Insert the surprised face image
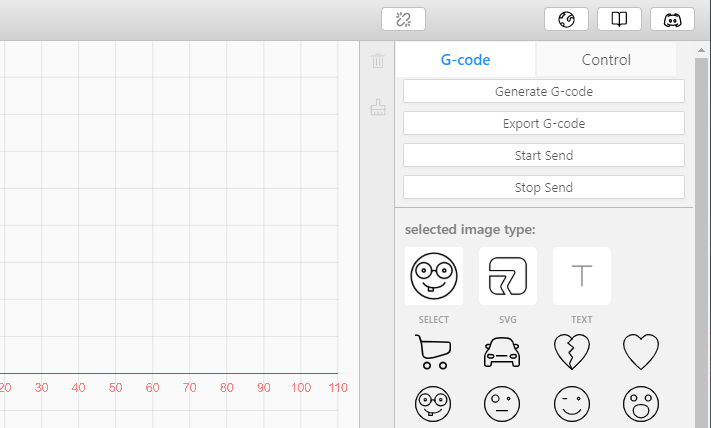The width and height of the screenshot is (711, 428). coord(641,404)
